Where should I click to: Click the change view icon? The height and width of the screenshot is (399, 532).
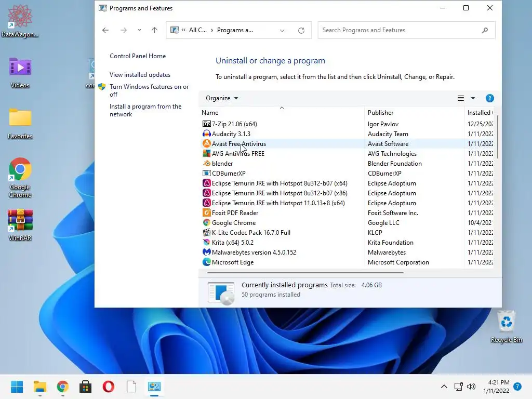pyautogui.click(x=460, y=98)
